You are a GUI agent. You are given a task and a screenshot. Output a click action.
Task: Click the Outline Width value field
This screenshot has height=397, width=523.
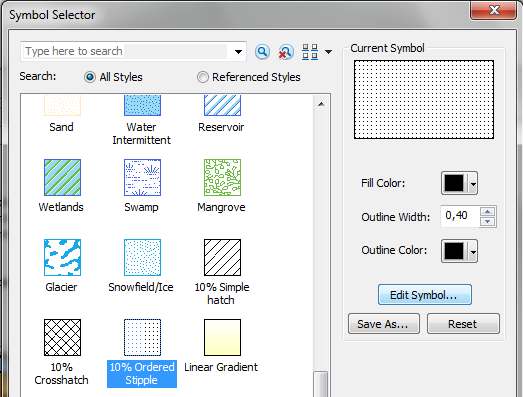[x=461, y=216]
